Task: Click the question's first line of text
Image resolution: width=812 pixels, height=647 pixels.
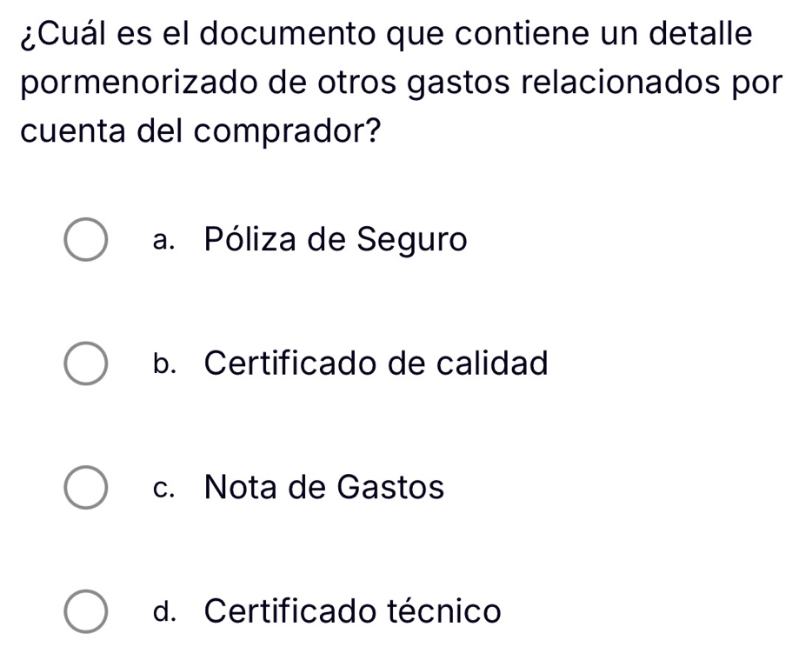Action: tap(386, 34)
